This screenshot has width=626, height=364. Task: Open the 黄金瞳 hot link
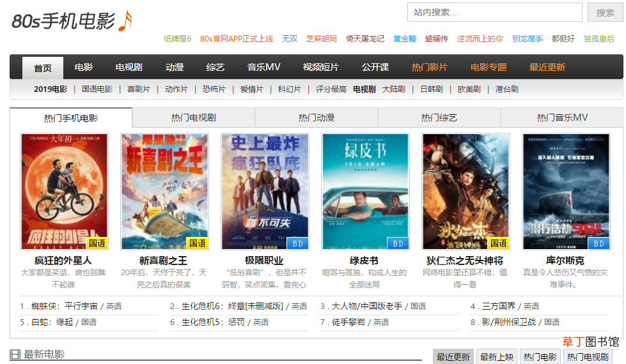tap(405, 39)
